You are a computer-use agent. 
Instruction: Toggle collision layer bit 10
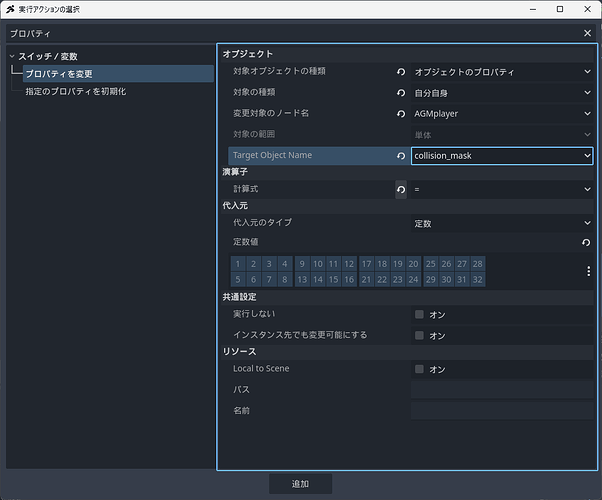[318, 264]
